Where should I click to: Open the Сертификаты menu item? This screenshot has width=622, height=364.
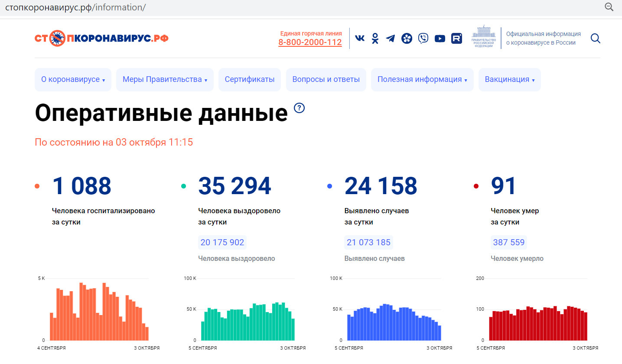coord(250,80)
